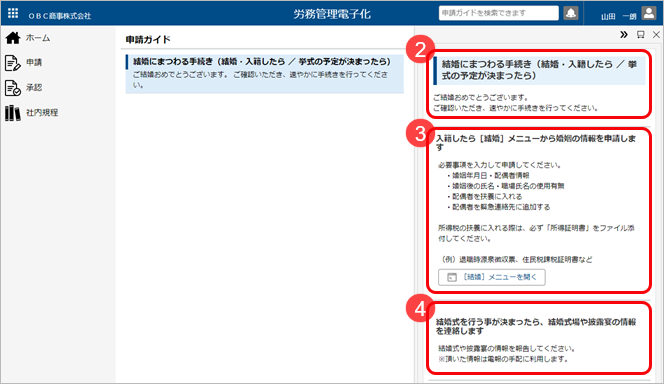
Task: Close the guide detail panel
Action: [x=656, y=35]
